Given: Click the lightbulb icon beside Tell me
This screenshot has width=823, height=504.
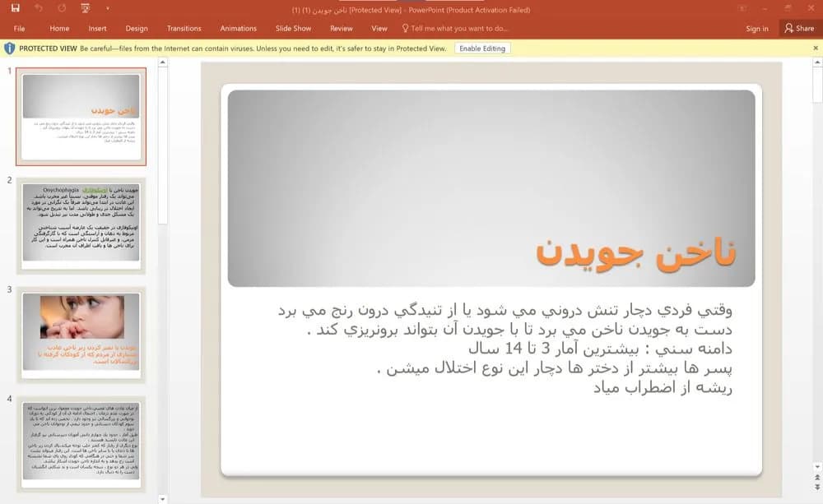Looking at the screenshot, I should point(405,28).
